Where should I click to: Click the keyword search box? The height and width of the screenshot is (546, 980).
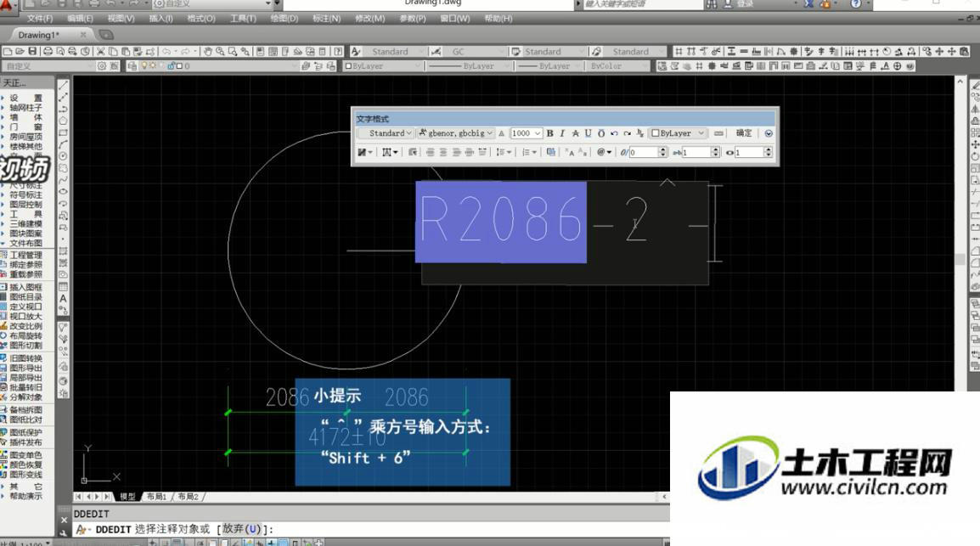pos(642,3)
